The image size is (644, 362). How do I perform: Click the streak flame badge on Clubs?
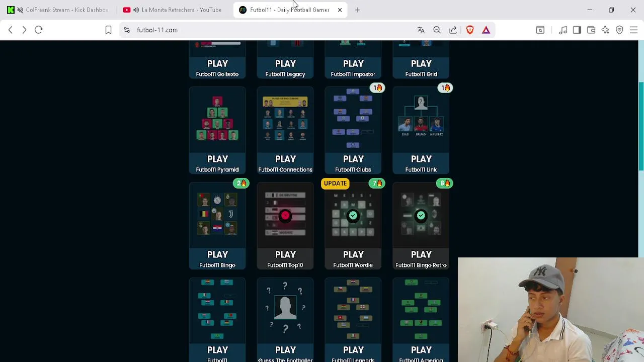[377, 87]
